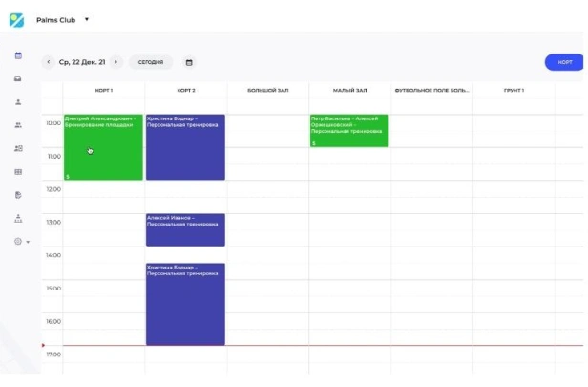The height and width of the screenshot is (387, 588).
Task: Click the documents sidebar icon
Action: point(18,195)
